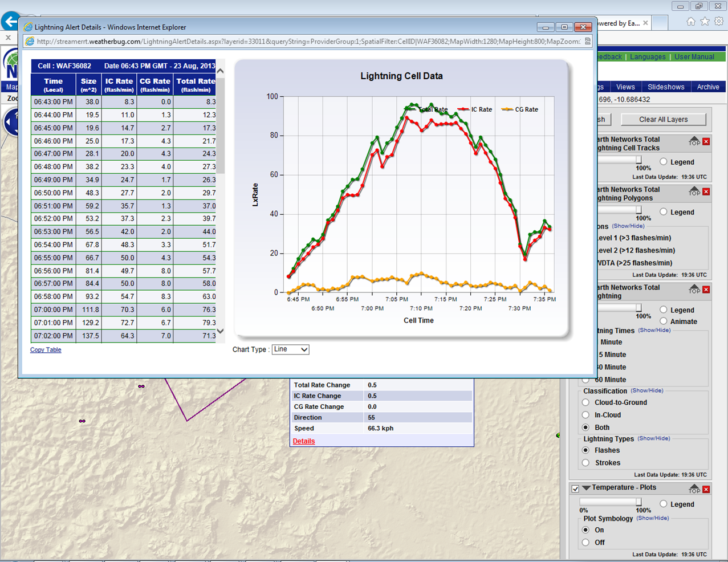Collapse the Temperature - Plots panel triangle
This screenshot has width=728, height=562.
pos(586,488)
